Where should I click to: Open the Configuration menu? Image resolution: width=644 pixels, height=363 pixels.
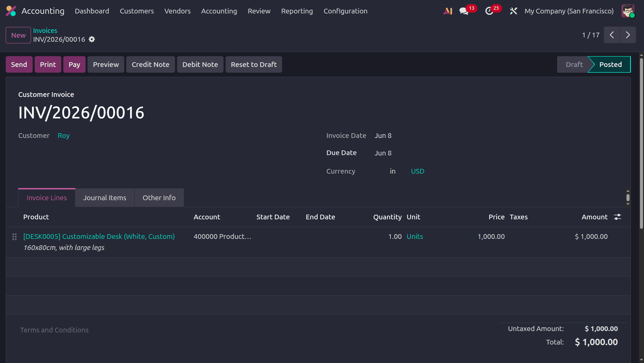coord(345,11)
